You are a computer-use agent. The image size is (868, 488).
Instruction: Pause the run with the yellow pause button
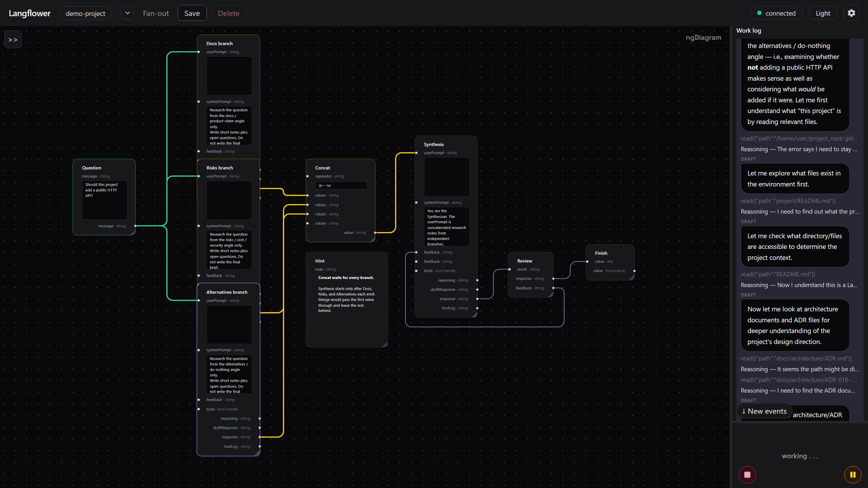pos(852,474)
